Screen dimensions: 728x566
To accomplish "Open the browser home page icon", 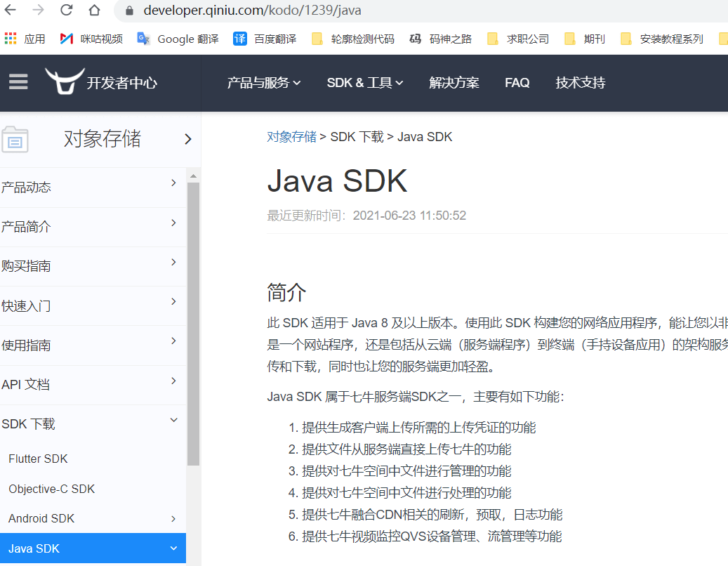I will point(94,10).
